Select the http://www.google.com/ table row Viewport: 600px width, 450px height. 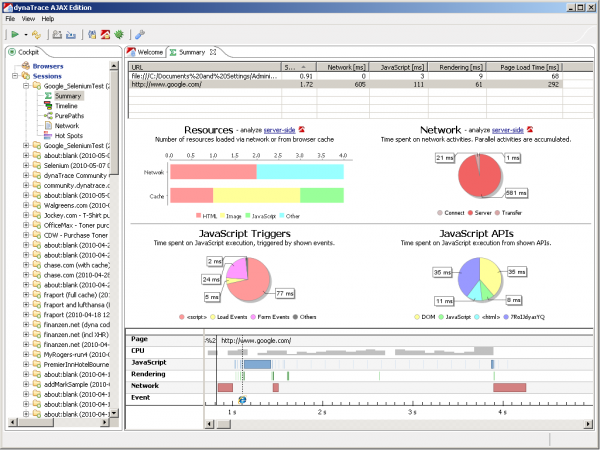click(345, 84)
